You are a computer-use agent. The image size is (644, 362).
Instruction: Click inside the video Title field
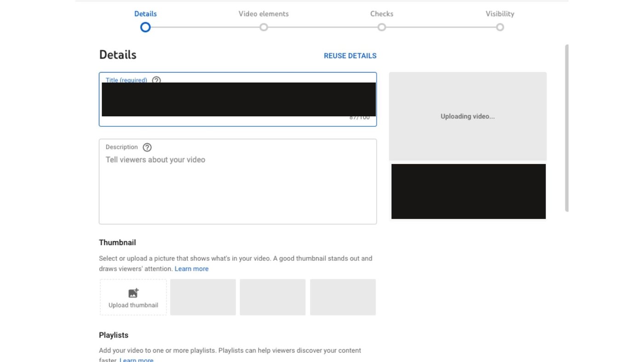pyautogui.click(x=238, y=99)
